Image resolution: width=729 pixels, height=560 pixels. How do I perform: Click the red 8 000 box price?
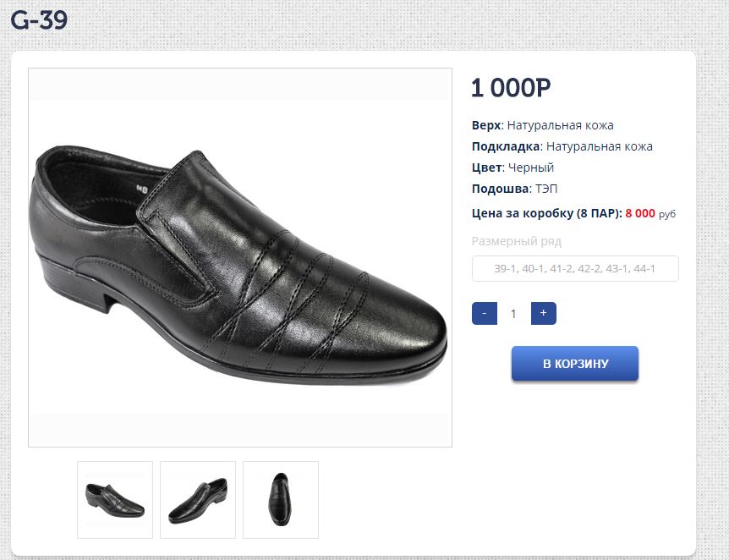click(640, 213)
